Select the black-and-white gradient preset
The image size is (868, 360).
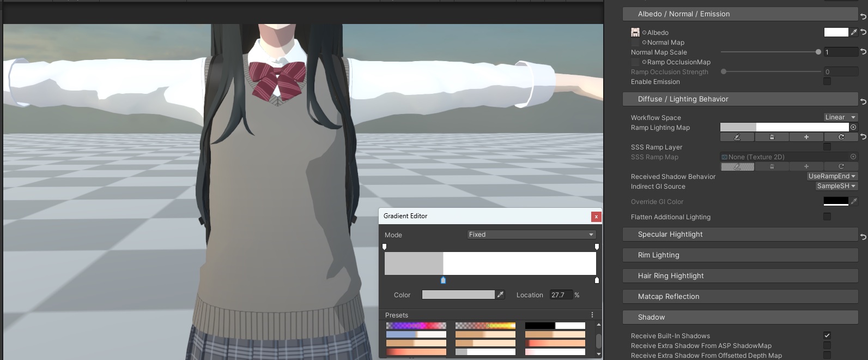click(x=555, y=326)
